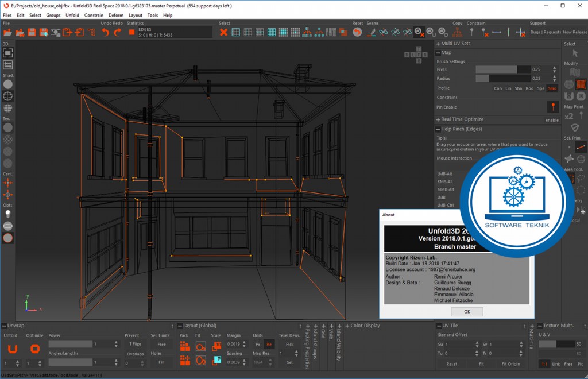Select the Re units option
The image size is (588, 379).
(269, 344)
